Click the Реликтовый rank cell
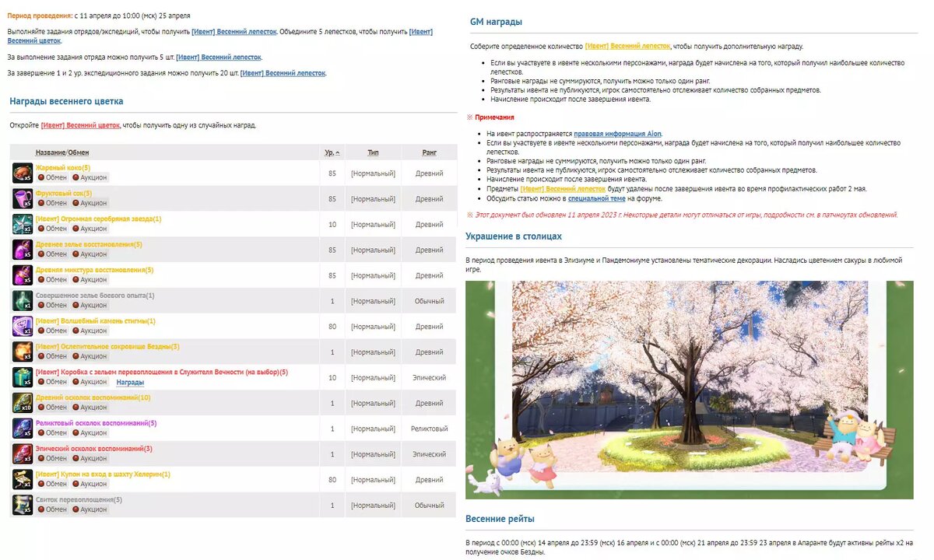934x560 pixels. (x=430, y=429)
